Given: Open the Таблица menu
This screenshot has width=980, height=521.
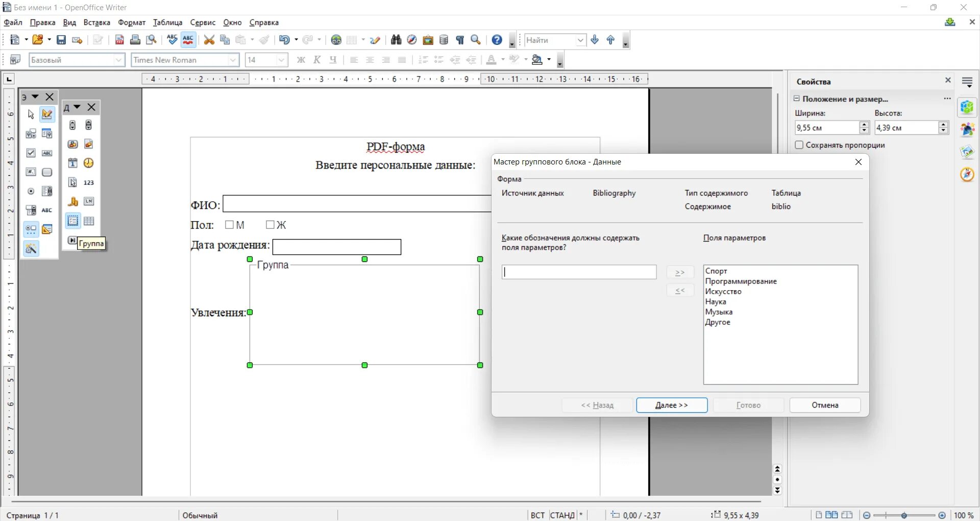Looking at the screenshot, I should [x=168, y=22].
